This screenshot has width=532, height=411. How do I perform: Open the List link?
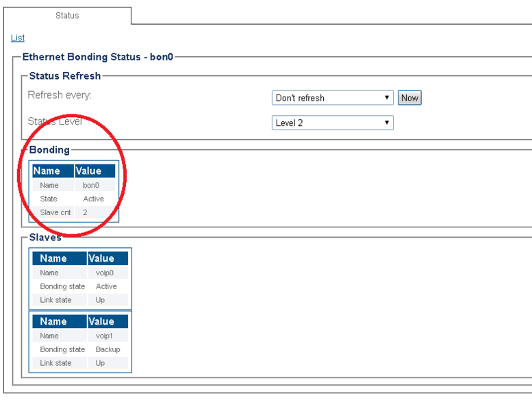coord(18,38)
